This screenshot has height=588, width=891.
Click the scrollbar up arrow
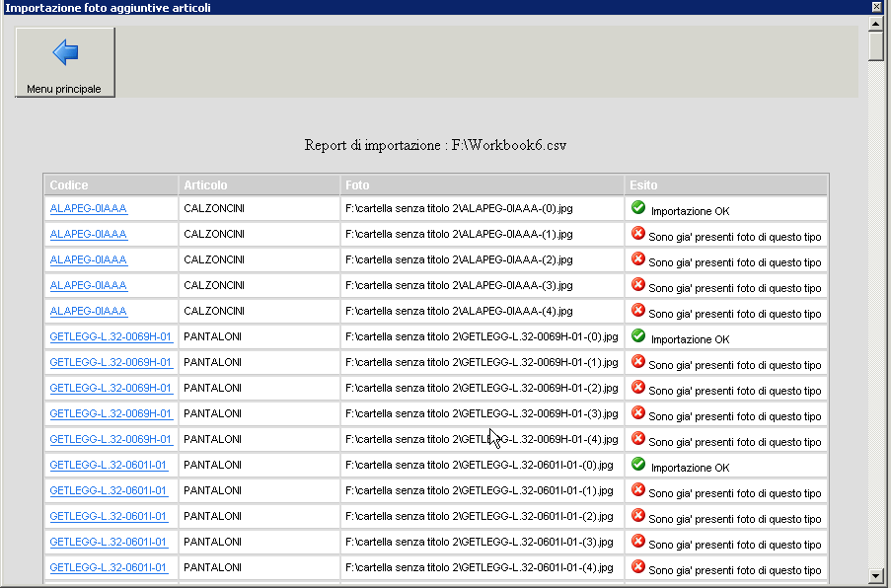[x=875, y=24]
